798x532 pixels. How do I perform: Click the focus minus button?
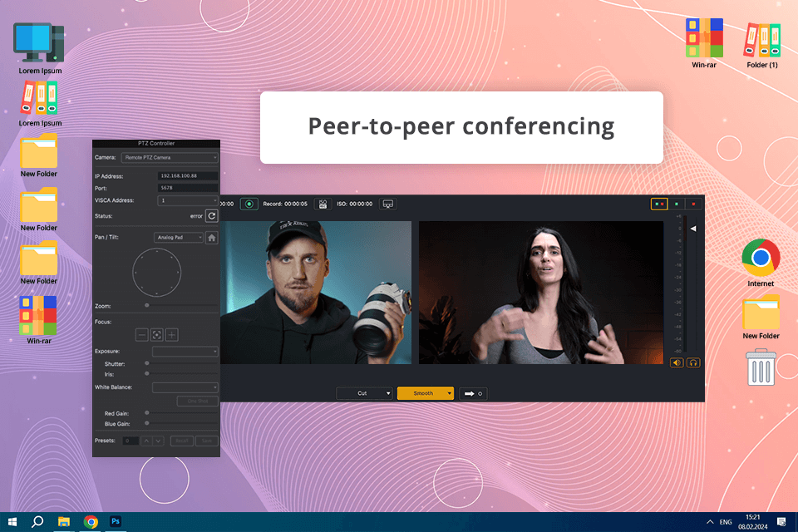(x=142, y=334)
